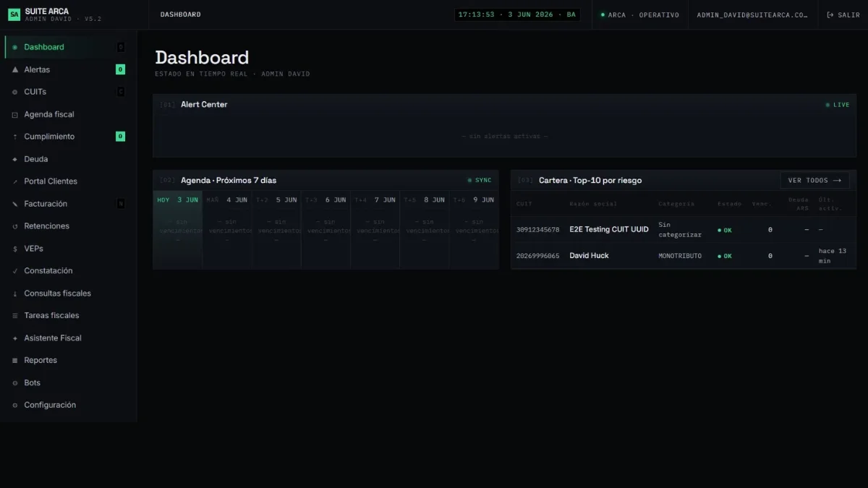Click the Alertas triangle icon in sidebar
This screenshot has height=488, width=868.
(x=15, y=69)
